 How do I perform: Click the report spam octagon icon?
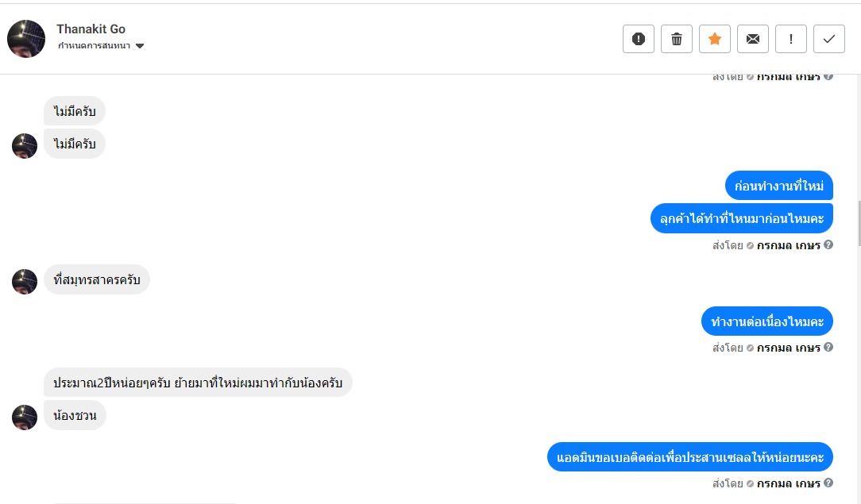pos(639,39)
